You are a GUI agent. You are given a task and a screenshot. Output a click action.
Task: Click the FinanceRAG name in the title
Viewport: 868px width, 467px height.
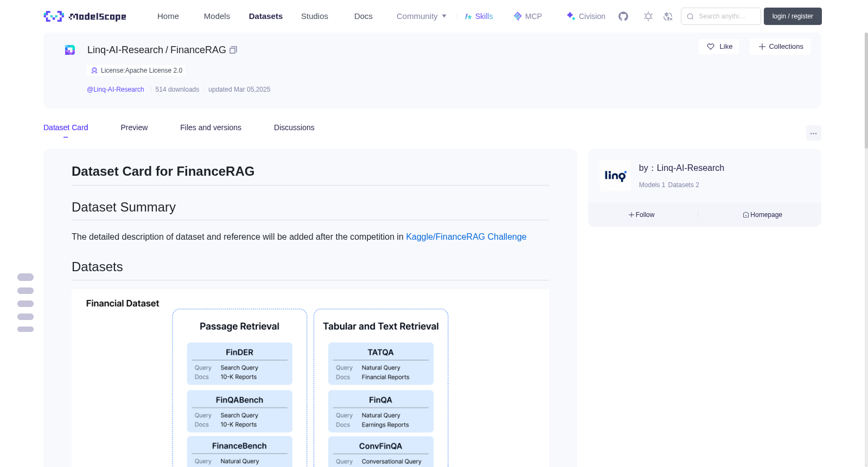click(198, 50)
